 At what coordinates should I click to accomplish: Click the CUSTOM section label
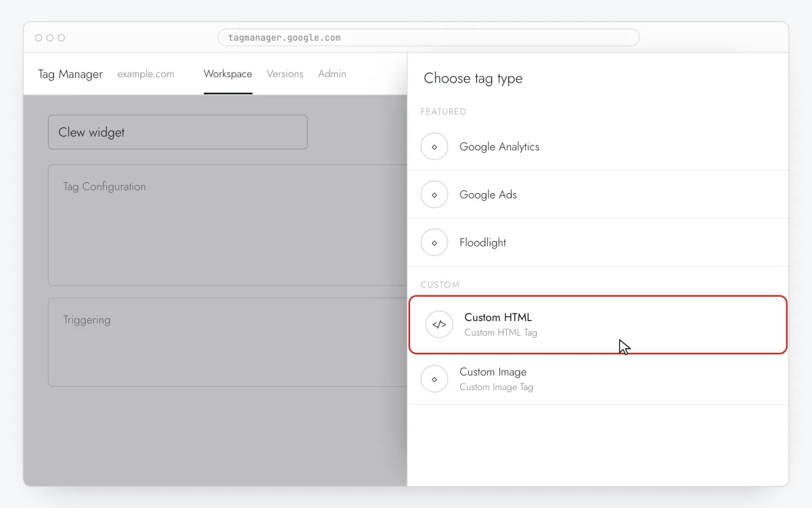440,284
